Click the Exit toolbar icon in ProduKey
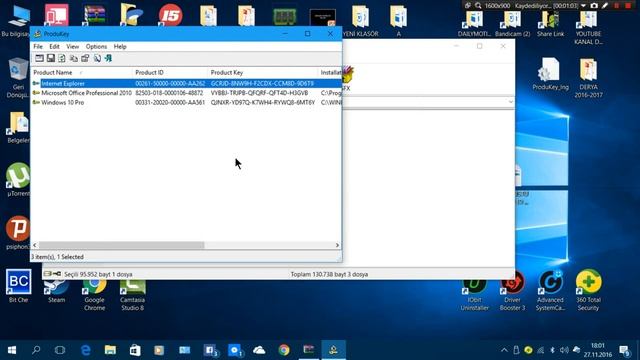 point(108,58)
